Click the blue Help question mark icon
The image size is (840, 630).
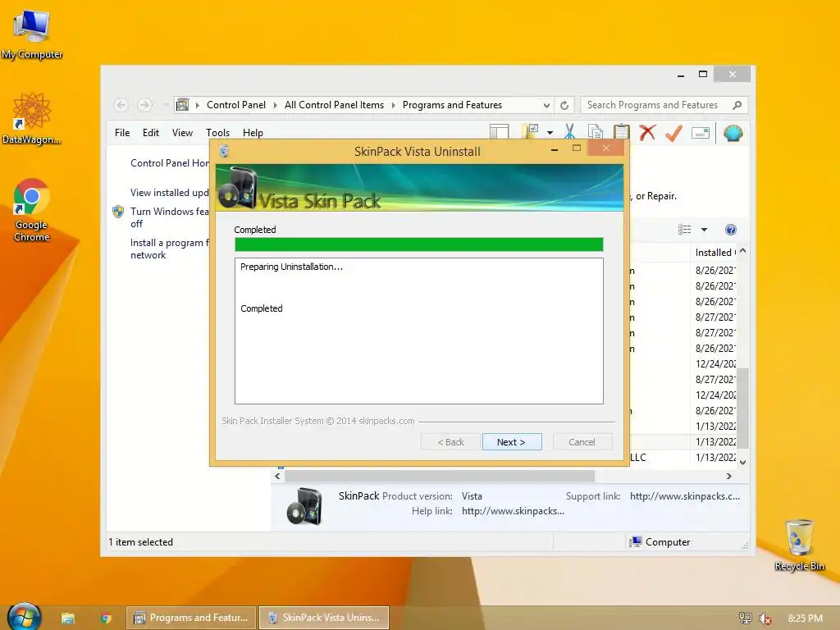tap(731, 230)
